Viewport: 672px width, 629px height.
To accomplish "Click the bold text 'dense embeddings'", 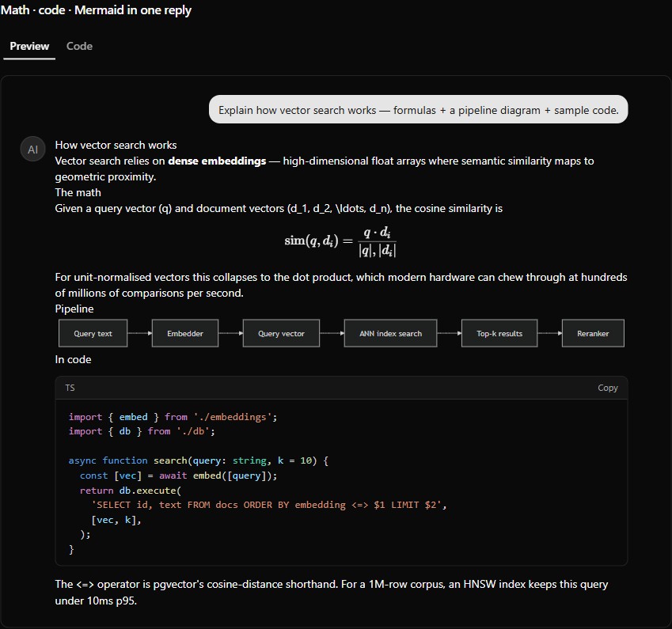I will [x=217, y=161].
